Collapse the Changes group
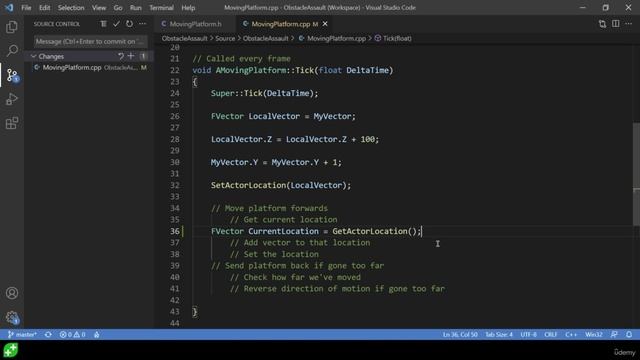 coord(33,56)
